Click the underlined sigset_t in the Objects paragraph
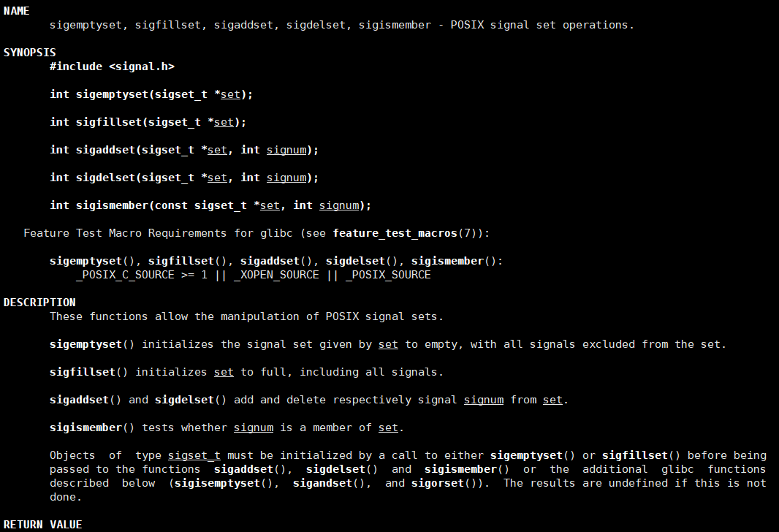The height and width of the screenshot is (532, 779). point(194,455)
